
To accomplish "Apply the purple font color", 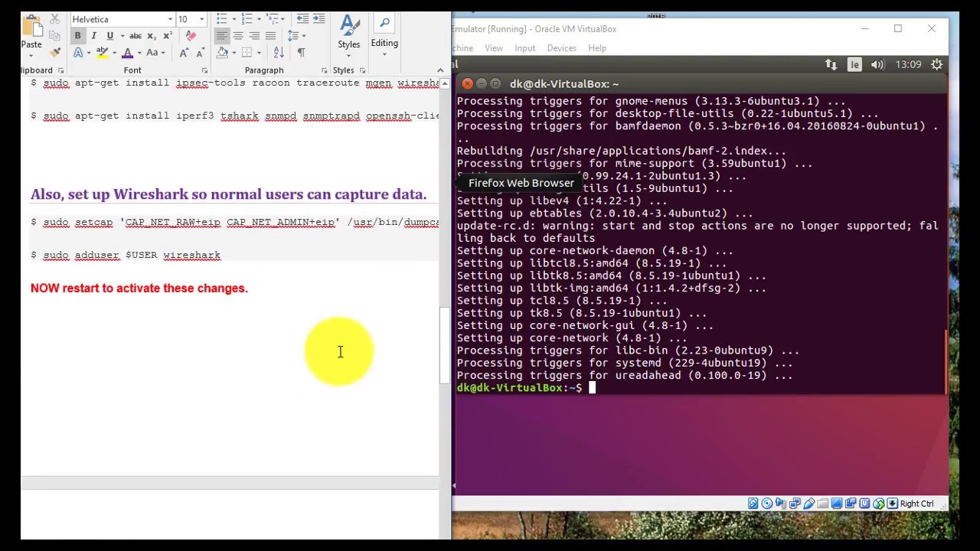I will pos(127,53).
